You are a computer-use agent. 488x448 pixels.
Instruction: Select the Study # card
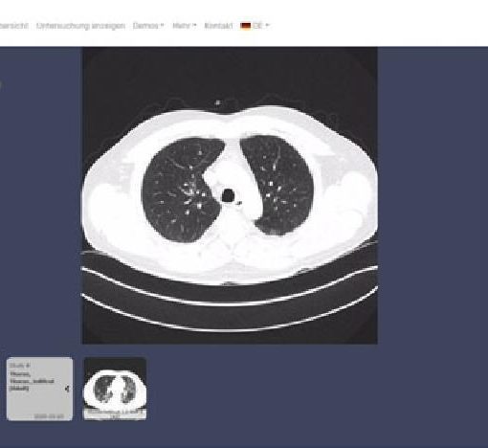39,389
